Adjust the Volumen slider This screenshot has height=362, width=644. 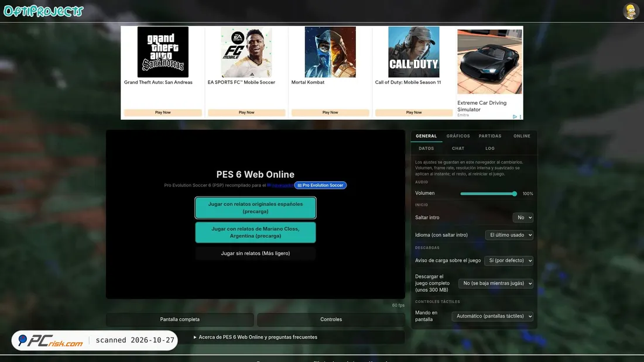click(x=488, y=194)
